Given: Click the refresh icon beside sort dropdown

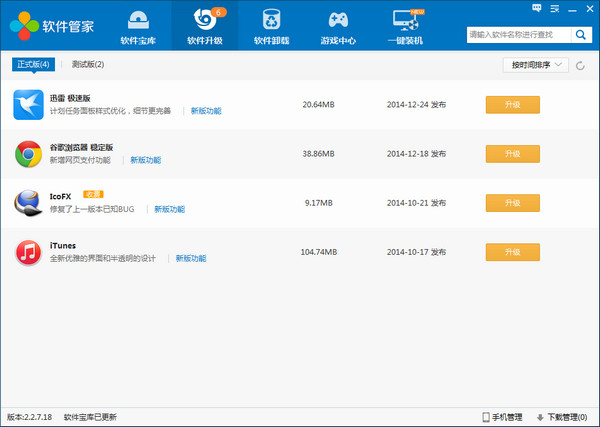Looking at the screenshot, I should (580, 65).
